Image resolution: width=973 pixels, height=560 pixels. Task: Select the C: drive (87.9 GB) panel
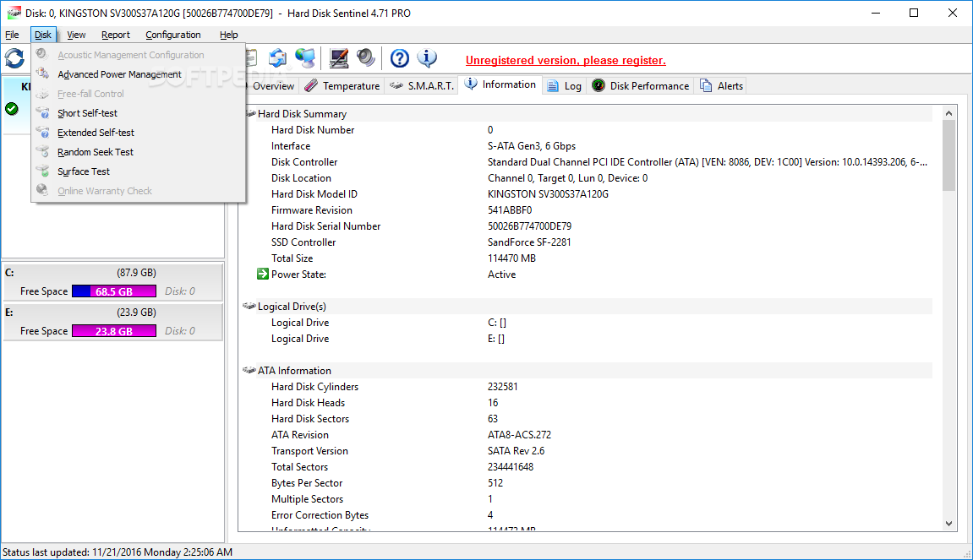(113, 282)
